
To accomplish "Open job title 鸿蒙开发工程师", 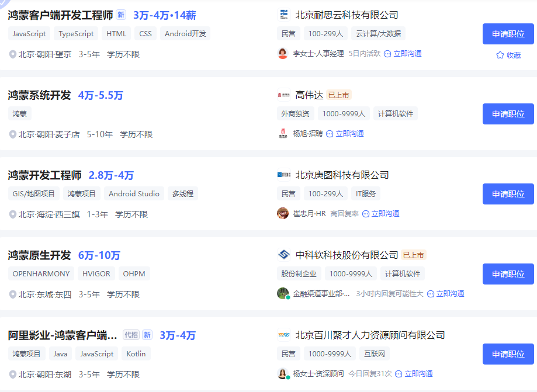I will pyautogui.click(x=44, y=175).
